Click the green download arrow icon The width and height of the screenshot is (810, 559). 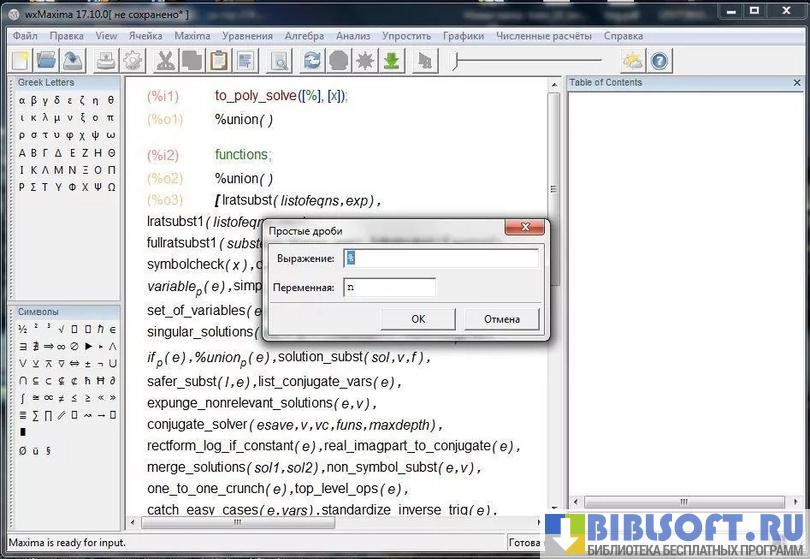coord(392,61)
